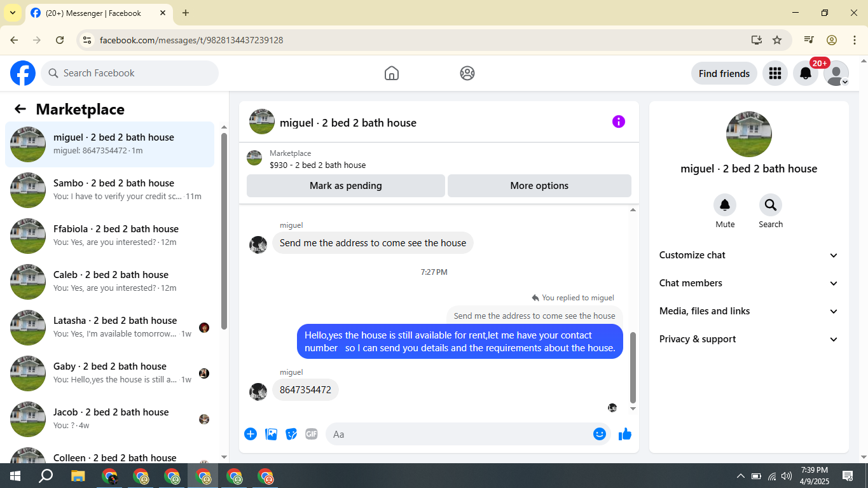Search in conversation magnifier icon
Screen dimensions: 868x488
coord(771,205)
